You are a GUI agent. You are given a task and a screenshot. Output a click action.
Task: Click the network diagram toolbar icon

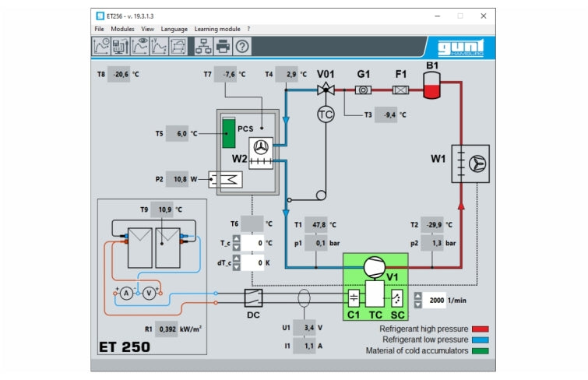tap(204, 47)
